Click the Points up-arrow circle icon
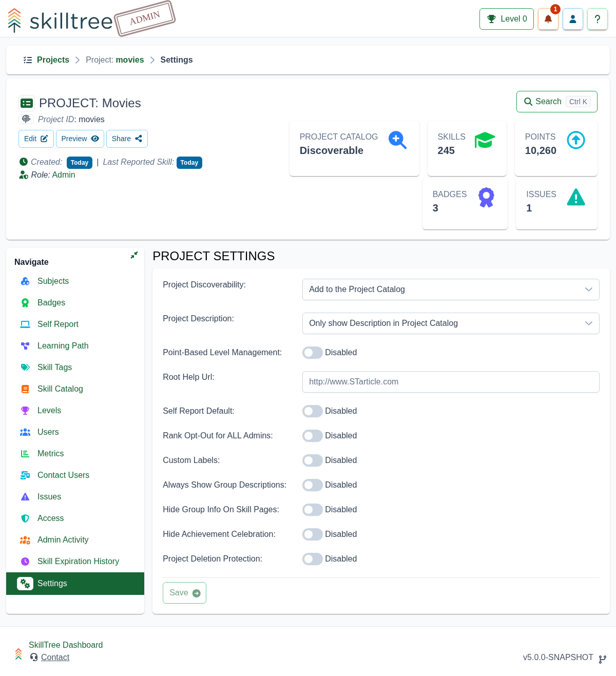616x676 pixels. click(576, 140)
